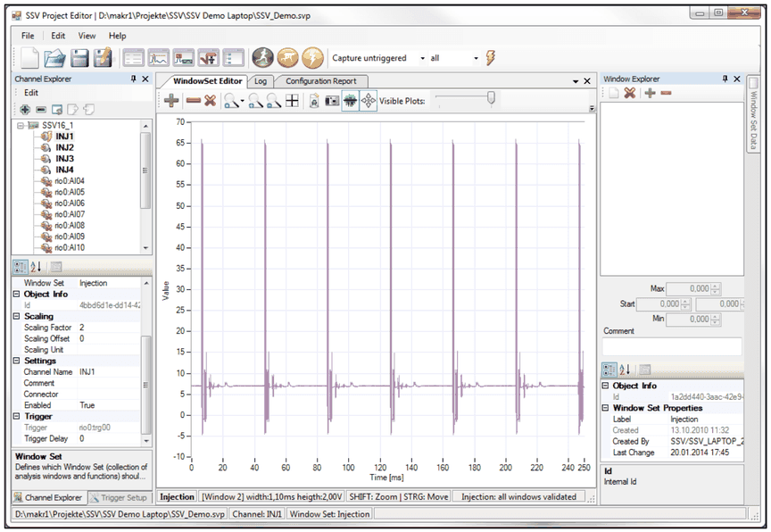Add a window in WindowSet Editor toolbar
Viewport: 771px width, 532px height.
point(171,101)
